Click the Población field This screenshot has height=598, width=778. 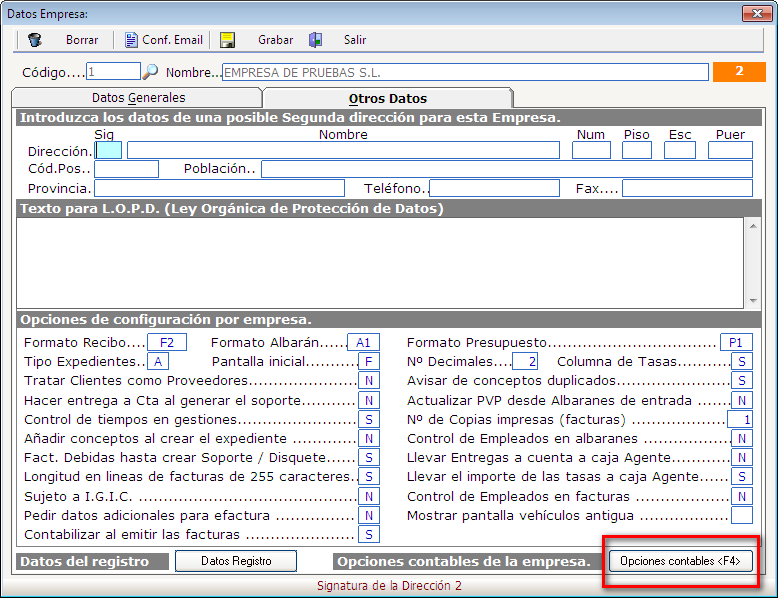click(507, 169)
